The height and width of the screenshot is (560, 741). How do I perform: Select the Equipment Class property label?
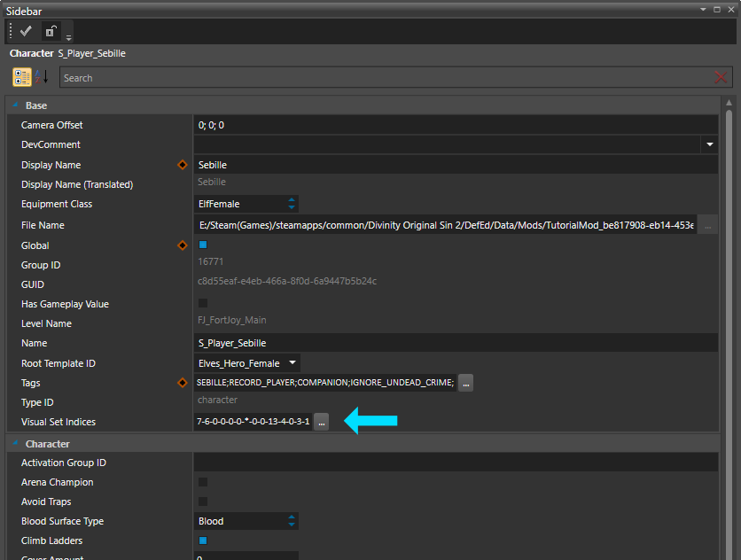[x=57, y=204]
